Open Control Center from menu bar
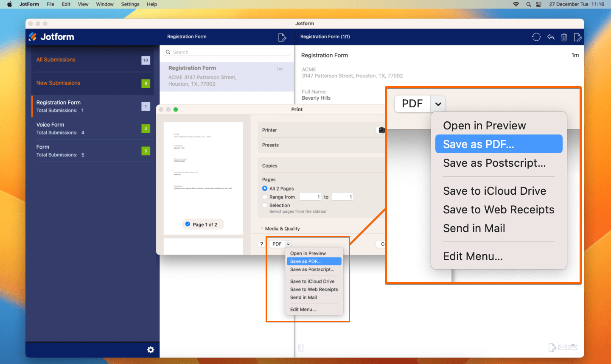 point(538,4)
